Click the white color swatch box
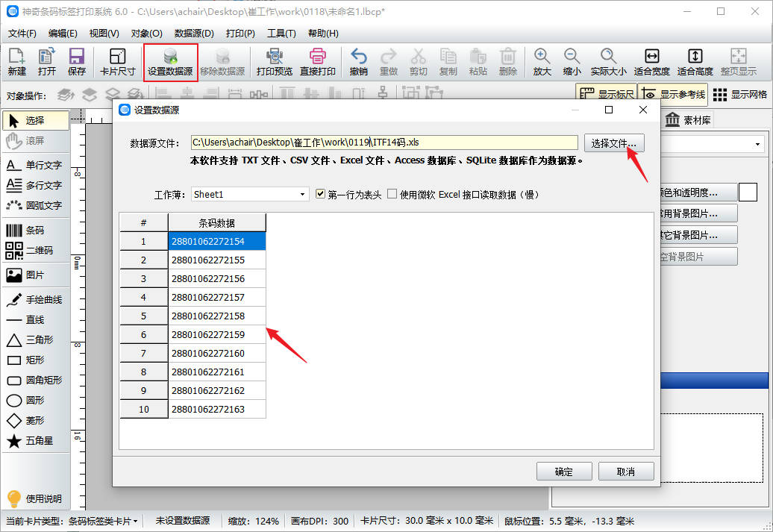 coord(748,193)
